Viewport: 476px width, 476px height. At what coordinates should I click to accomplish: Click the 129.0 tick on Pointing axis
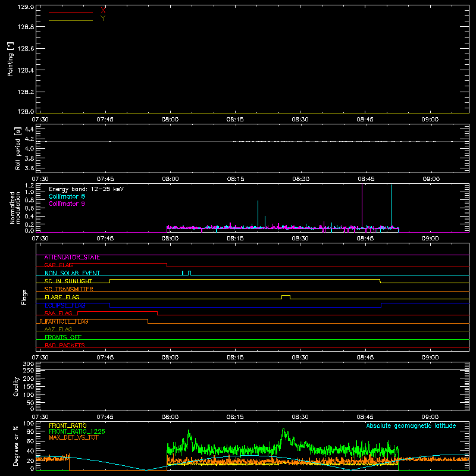pos(26,7)
